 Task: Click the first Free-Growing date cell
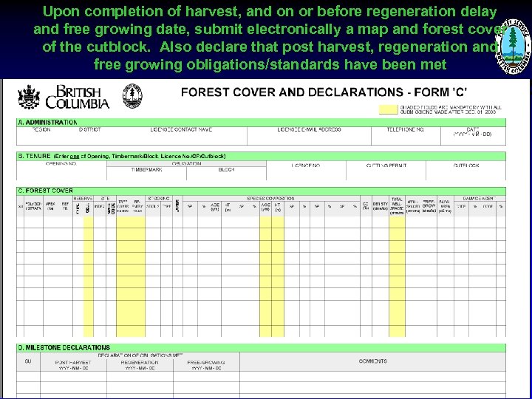pyautogui.click(x=206, y=376)
